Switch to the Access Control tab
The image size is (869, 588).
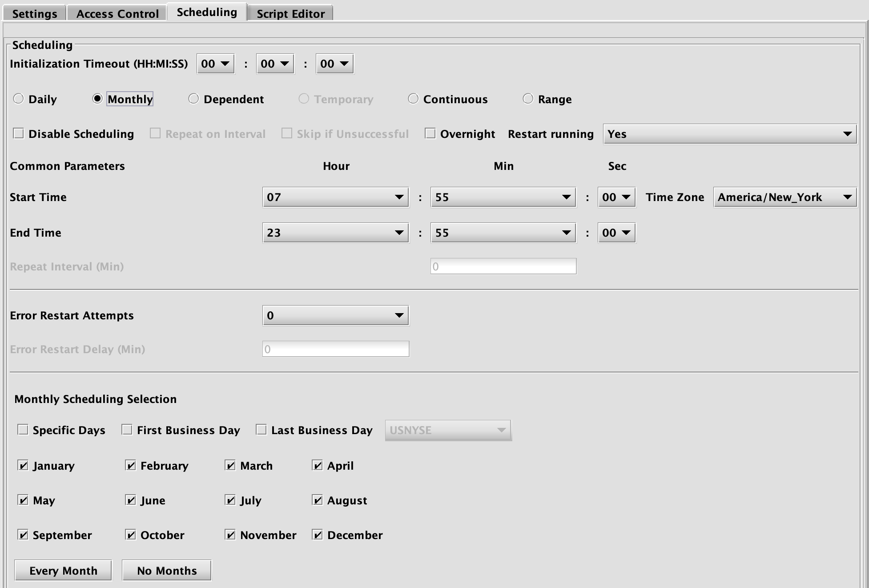pyautogui.click(x=117, y=13)
